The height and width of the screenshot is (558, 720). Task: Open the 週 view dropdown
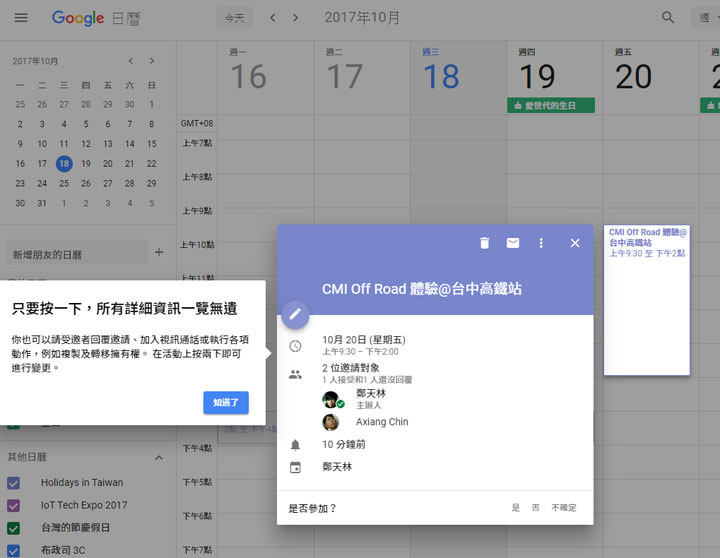[x=706, y=18]
